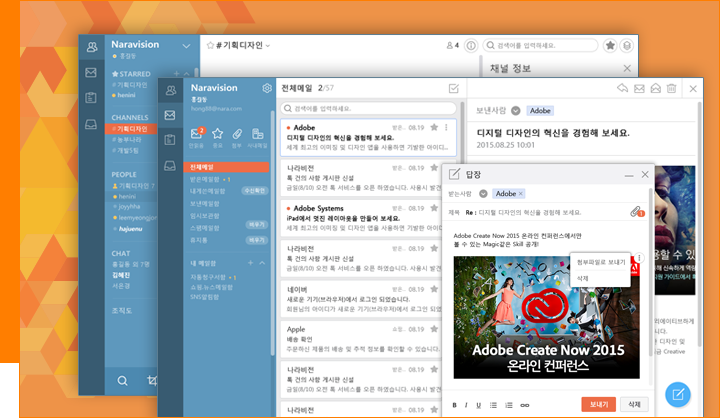Star the 네이버 mail
The width and height of the screenshot is (720, 418).
(x=434, y=289)
